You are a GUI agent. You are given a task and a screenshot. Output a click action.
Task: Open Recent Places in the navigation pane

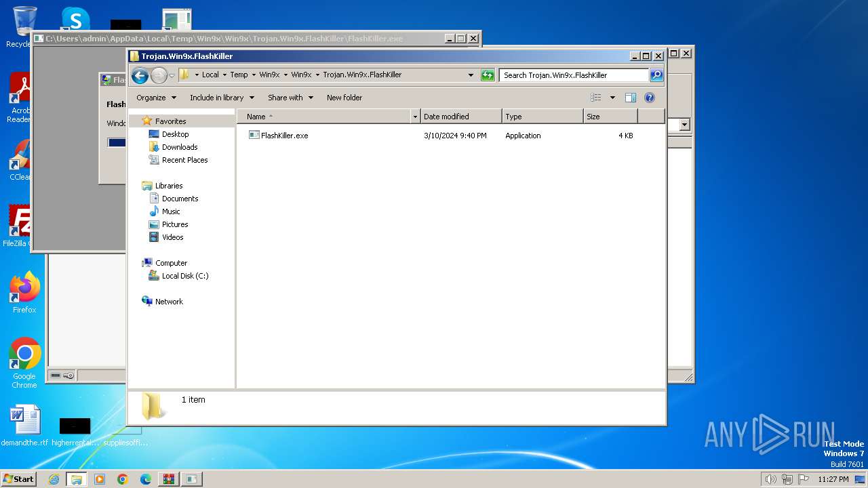(184, 160)
